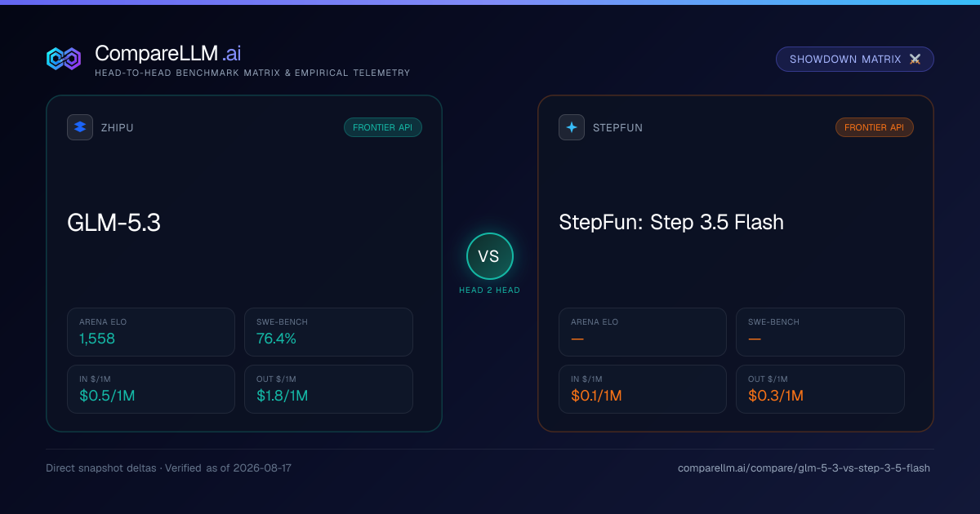Screen dimensions: 980x514
Task: Click the GLM-5.3 model title
Action: 114,222
